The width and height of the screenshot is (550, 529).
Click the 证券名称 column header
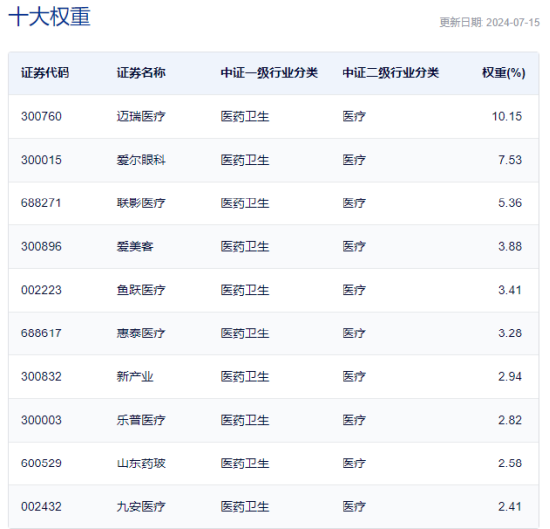pyautogui.click(x=141, y=73)
